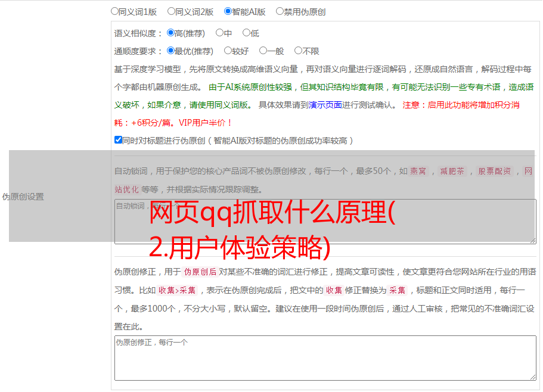Image resolution: width=543 pixels, height=392 pixels.
Task: Click the 伪原创设置 label
Action: [x=23, y=197]
